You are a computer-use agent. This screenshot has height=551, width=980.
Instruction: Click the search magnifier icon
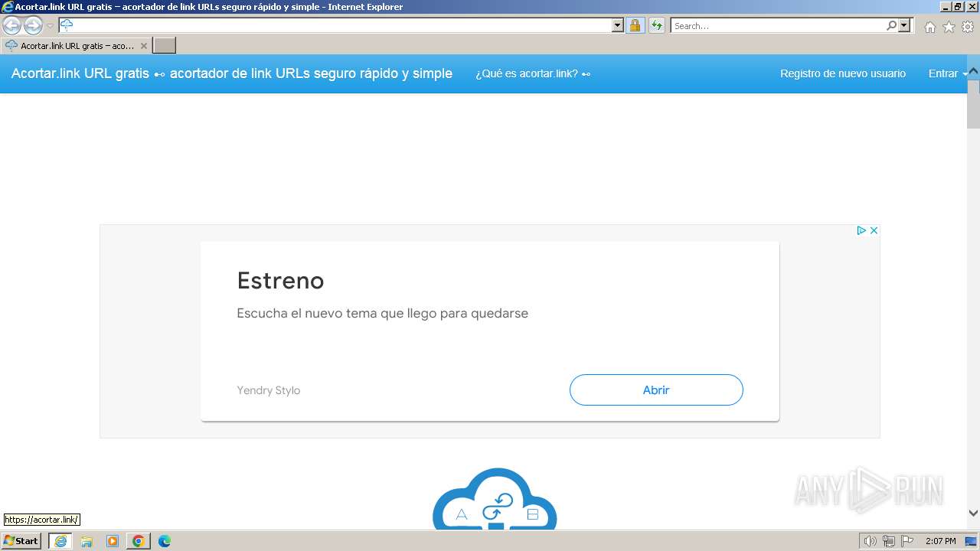point(891,25)
